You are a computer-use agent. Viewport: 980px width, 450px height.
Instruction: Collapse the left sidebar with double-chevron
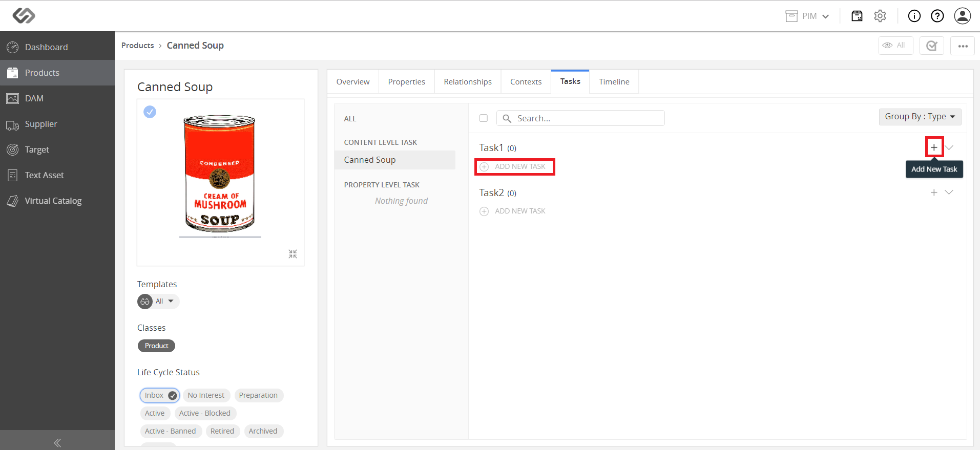pos(57,443)
